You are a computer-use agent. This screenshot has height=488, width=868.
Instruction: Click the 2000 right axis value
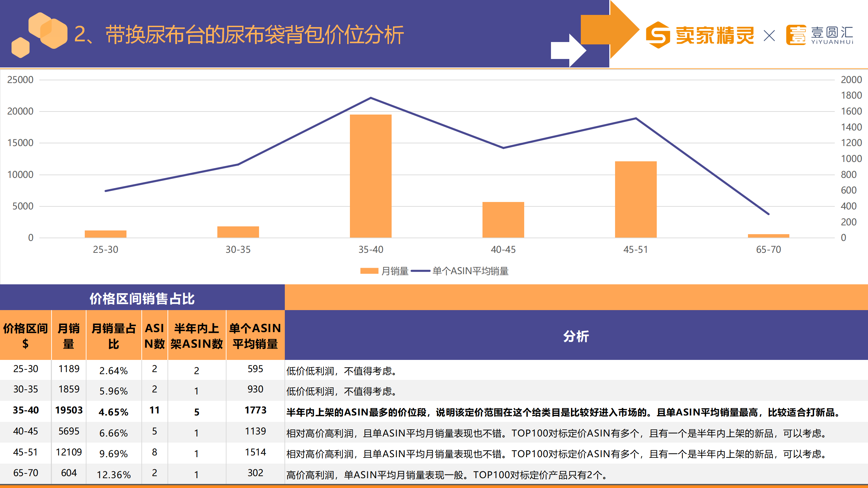851,80
